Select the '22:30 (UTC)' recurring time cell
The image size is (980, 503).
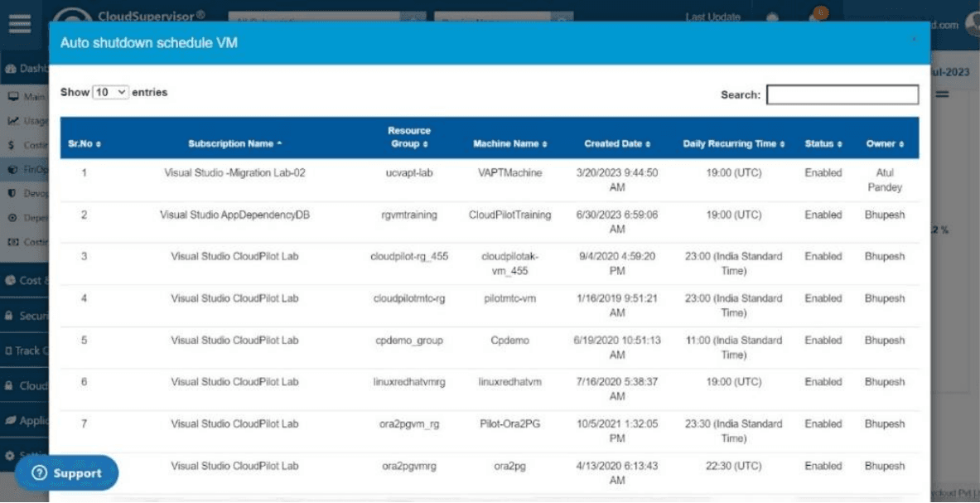(x=733, y=466)
